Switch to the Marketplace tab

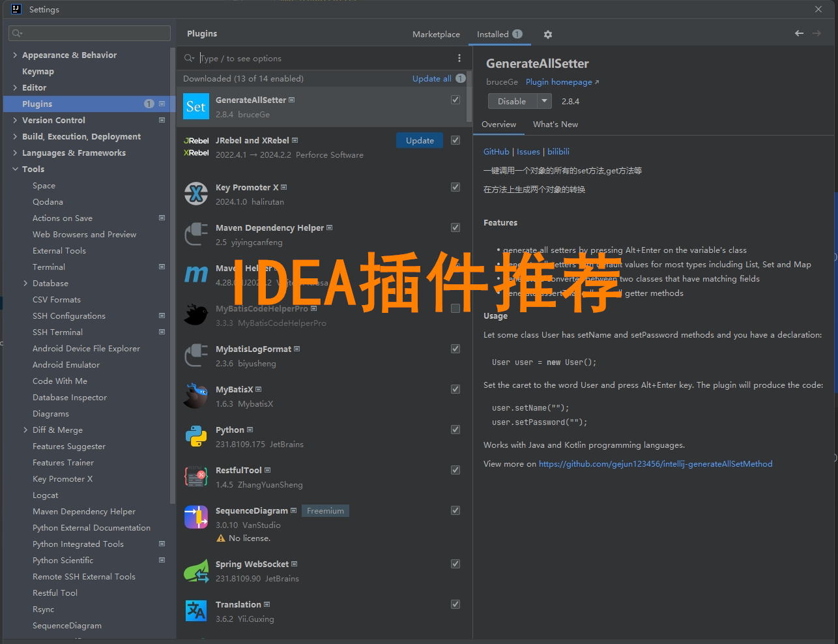pos(436,35)
